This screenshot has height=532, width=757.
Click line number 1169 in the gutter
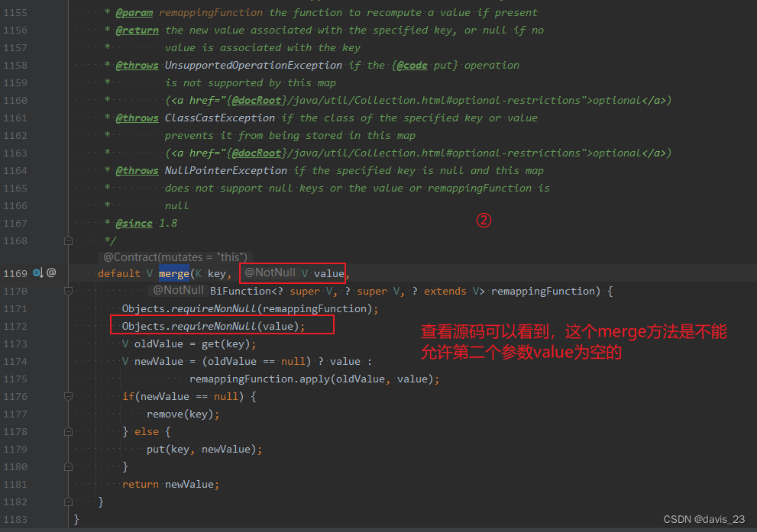(x=15, y=273)
